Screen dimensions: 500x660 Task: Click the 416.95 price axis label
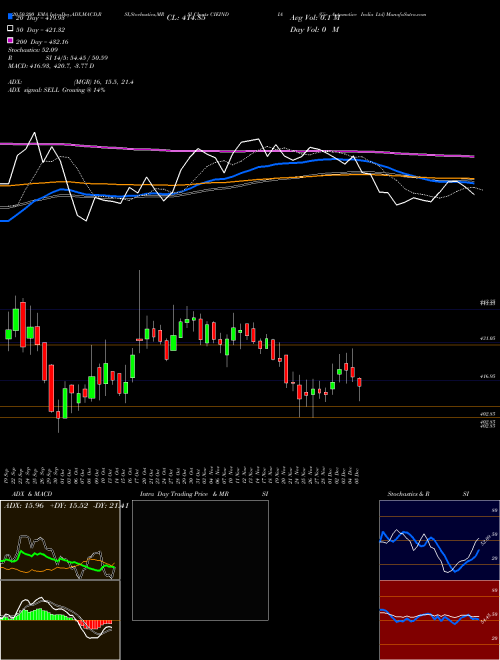coord(487,377)
